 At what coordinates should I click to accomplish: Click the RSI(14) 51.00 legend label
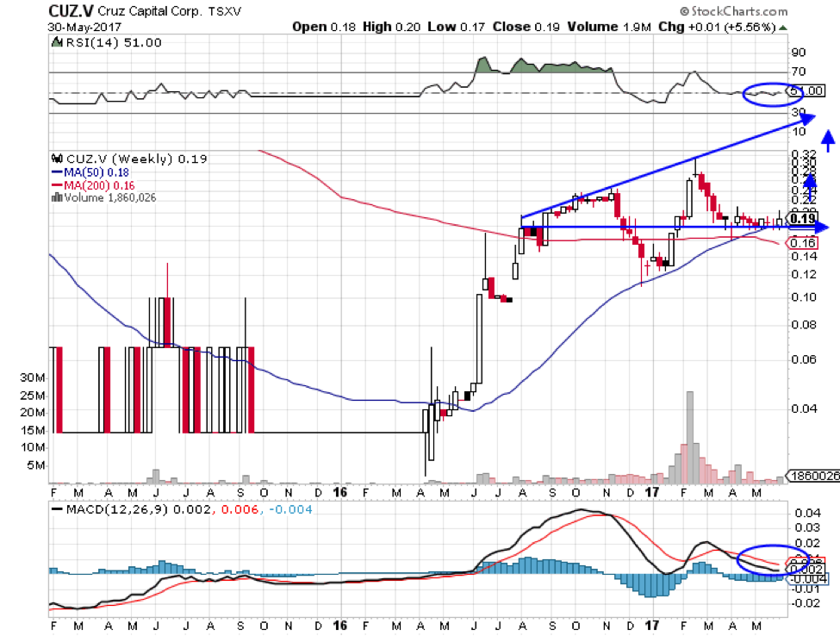click(113, 42)
